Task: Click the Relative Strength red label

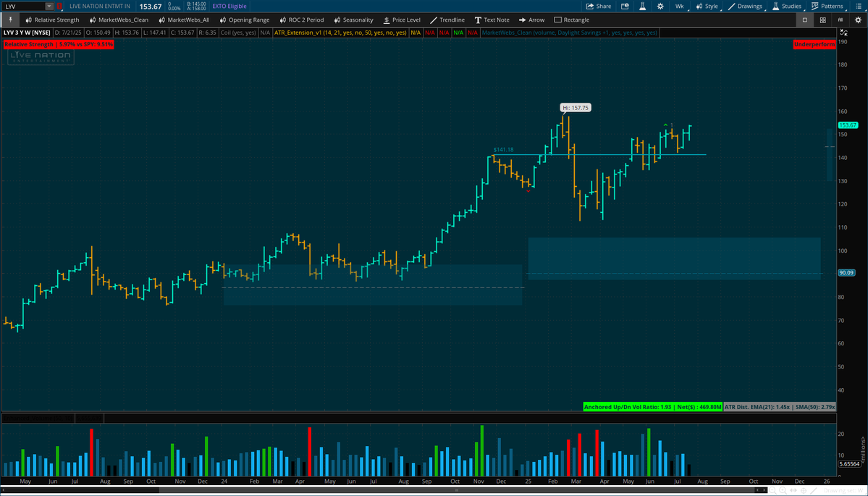Action: [59, 43]
